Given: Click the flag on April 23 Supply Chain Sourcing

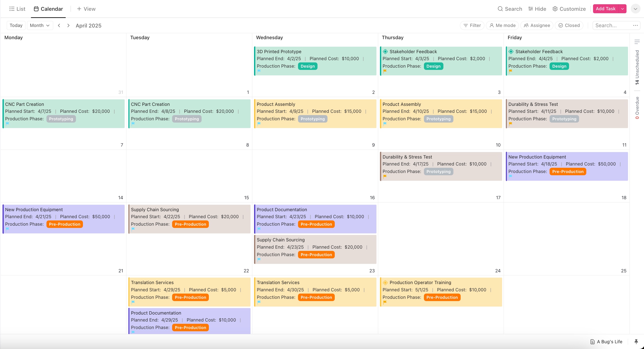Looking at the screenshot, I should (x=259, y=260).
